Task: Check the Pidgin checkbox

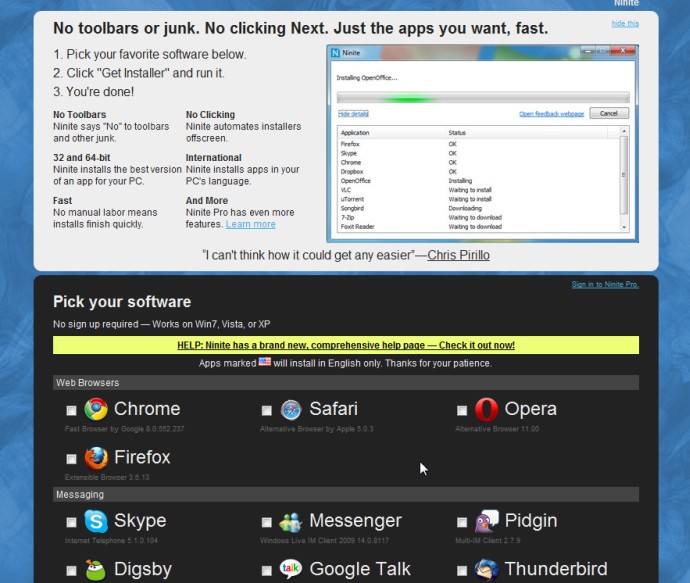Action: (462, 522)
